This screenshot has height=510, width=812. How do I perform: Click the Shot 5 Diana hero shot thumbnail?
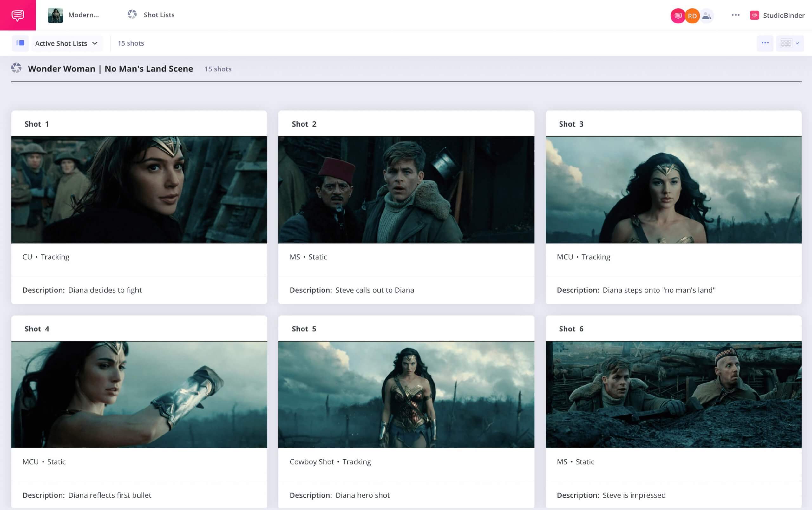tap(407, 394)
